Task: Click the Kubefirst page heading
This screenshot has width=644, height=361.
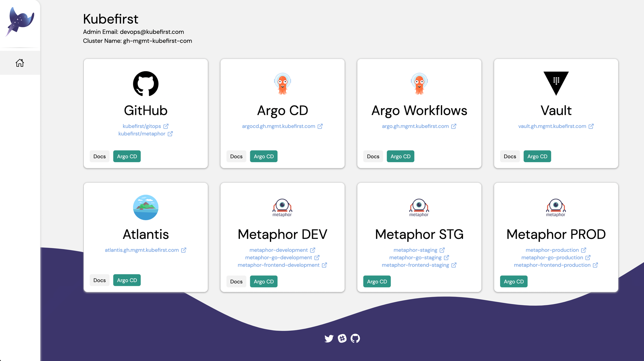Action: [x=110, y=19]
